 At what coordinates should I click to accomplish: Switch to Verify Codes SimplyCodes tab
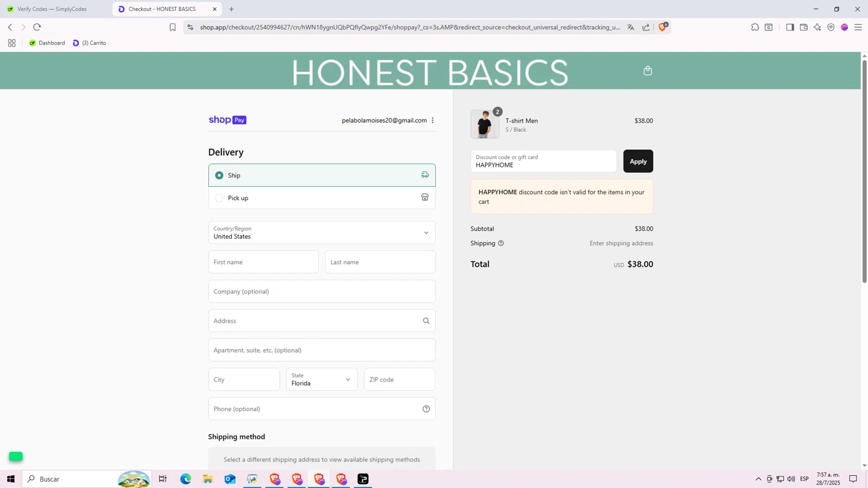pos(52,9)
